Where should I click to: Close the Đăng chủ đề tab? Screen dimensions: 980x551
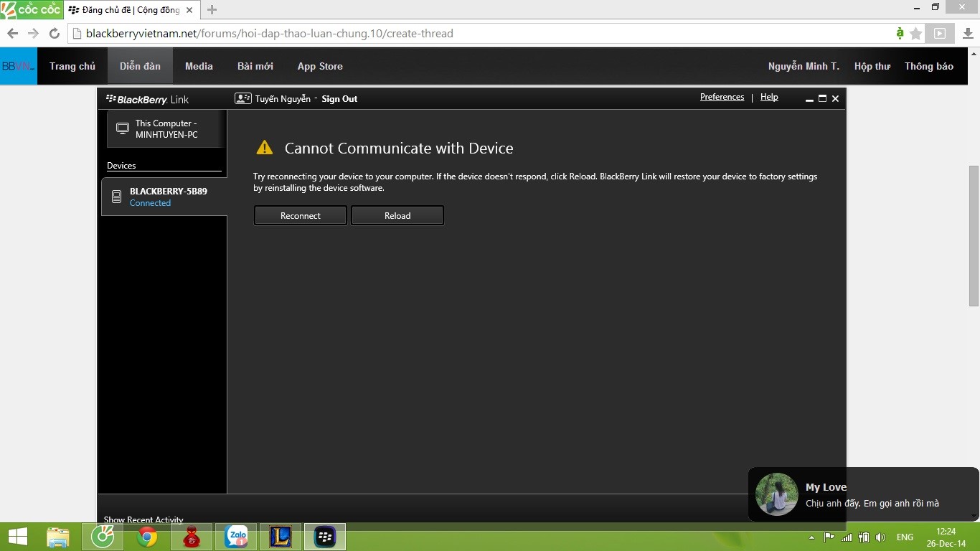189,10
